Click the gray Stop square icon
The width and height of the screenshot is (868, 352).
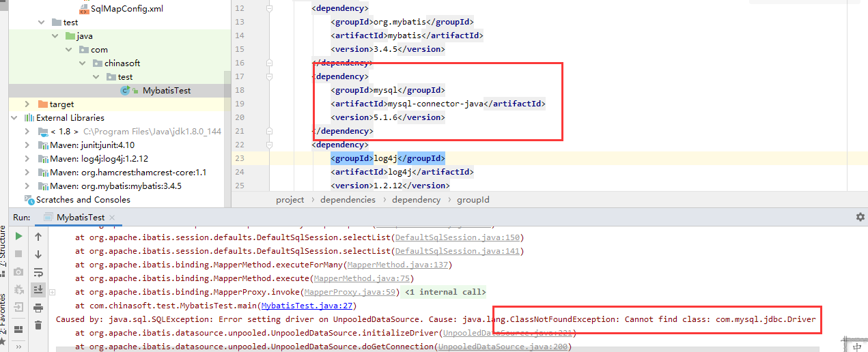coord(19,254)
